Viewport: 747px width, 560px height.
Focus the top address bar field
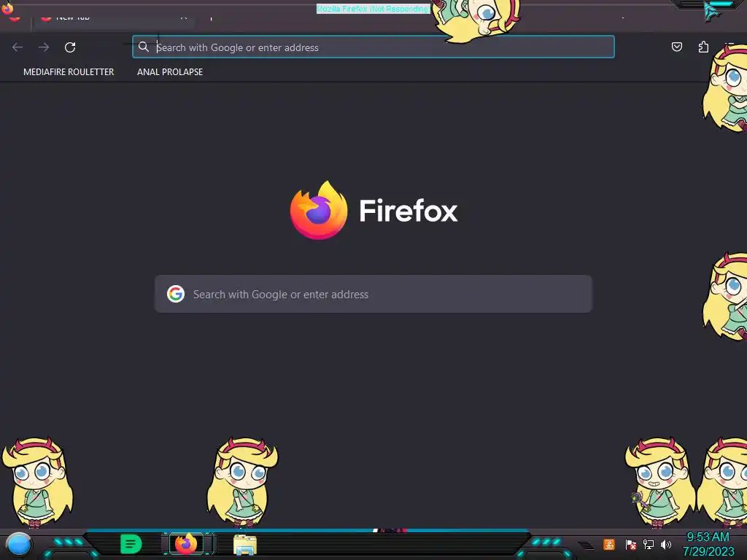[373, 47]
